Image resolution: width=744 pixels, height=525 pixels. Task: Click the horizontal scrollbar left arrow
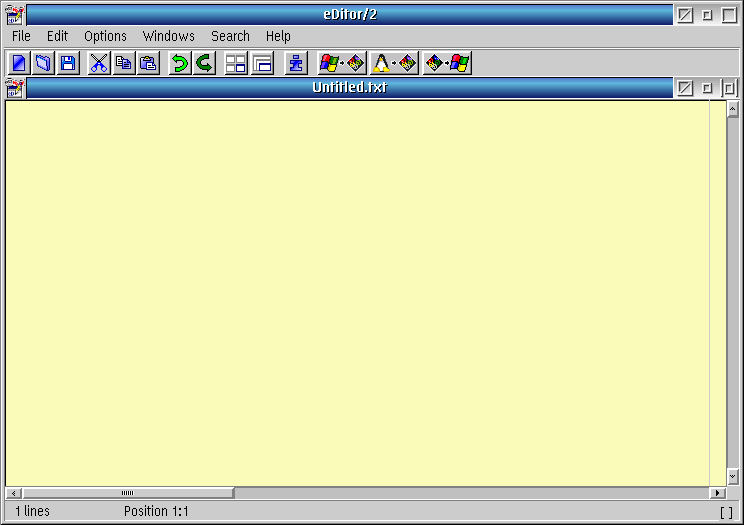point(14,493)
